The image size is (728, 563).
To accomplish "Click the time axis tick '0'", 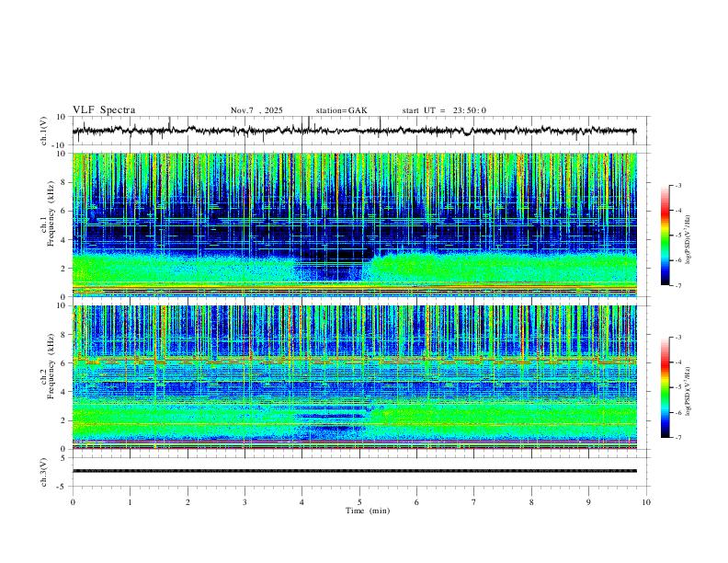I will click(73, 502).
